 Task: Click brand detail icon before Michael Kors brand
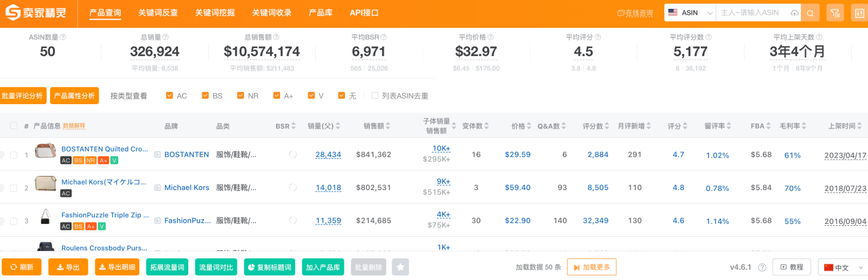(158, 187)
